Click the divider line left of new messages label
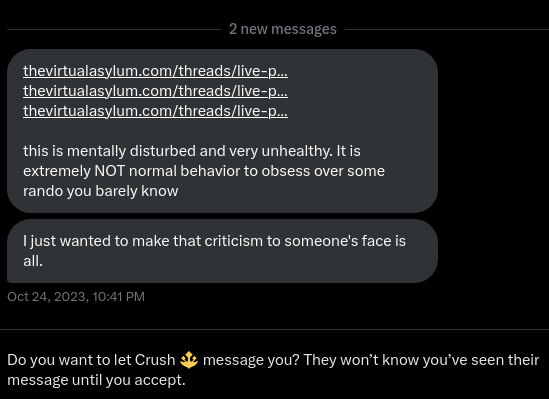The width and height of the screenshot is (549, 399). click(114, 30)
